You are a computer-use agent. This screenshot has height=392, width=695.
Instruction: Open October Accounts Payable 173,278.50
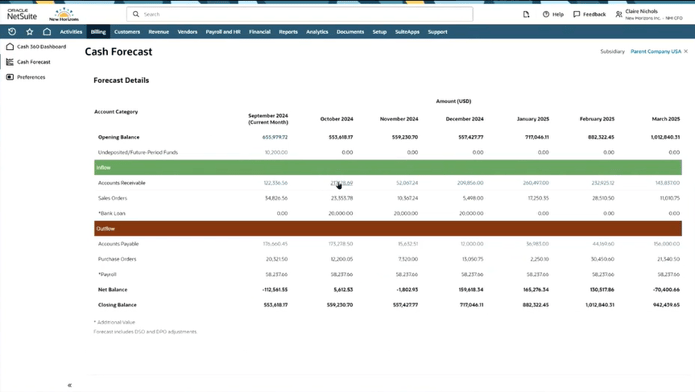pos(341,244)
